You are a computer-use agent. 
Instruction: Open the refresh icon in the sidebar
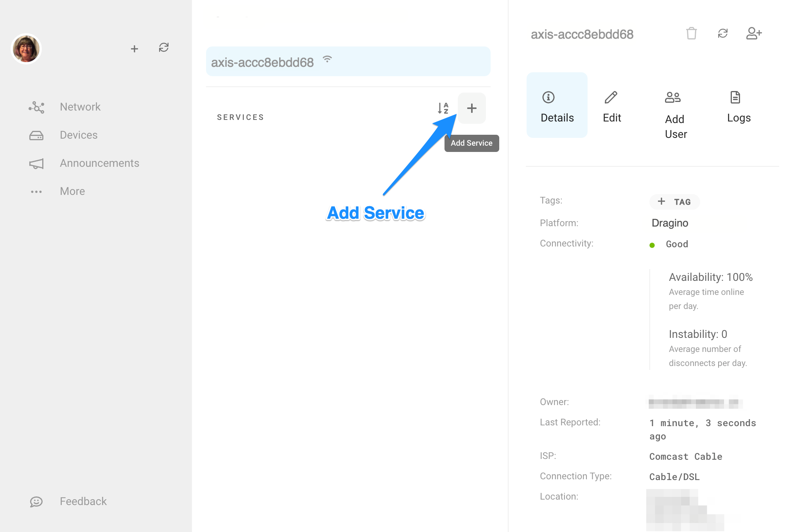tap(164, 48)
